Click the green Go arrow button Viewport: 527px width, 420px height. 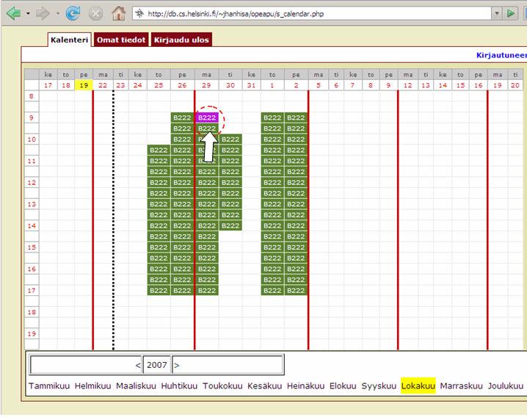(511, 14)
